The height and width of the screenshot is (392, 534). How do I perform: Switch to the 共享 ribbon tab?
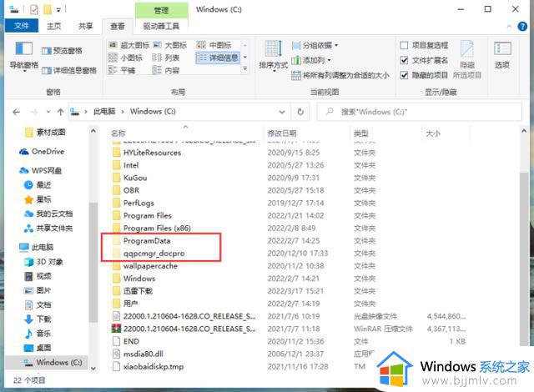(85, 26)
